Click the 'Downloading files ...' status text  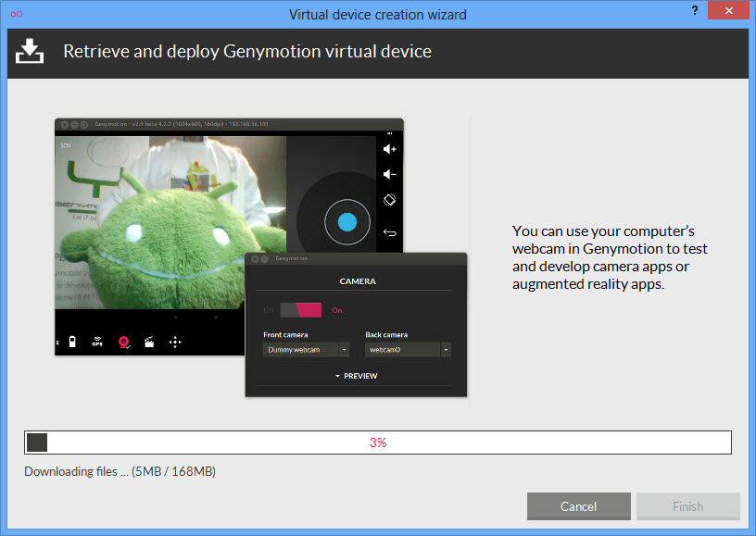coord(120,471)
